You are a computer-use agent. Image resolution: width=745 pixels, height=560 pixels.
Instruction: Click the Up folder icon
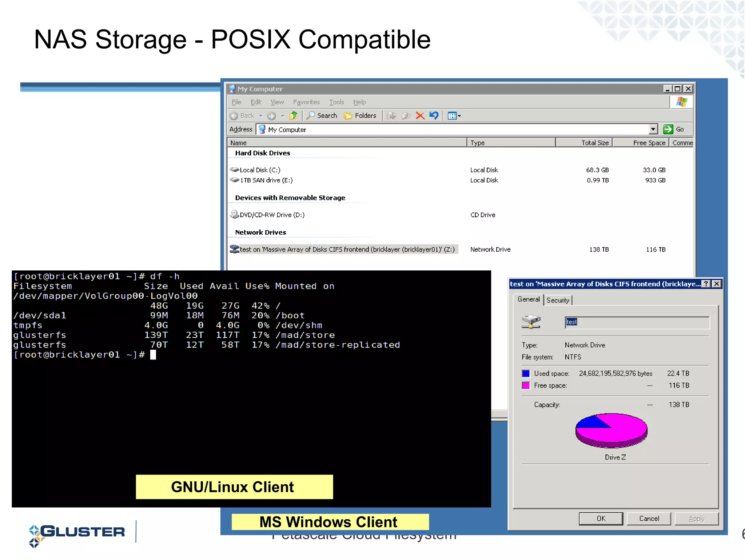pyautogui.click(x=293, y=116)
